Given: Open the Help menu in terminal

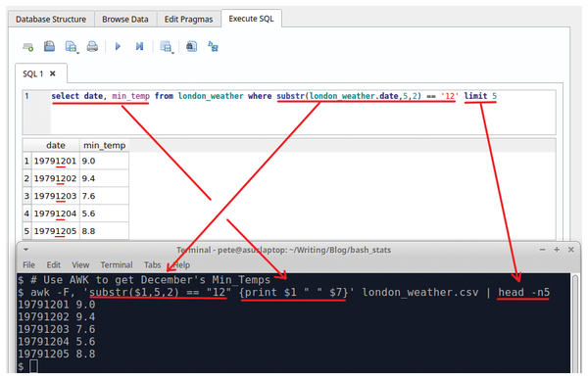Looking at the screenshot, I should 181,265.
